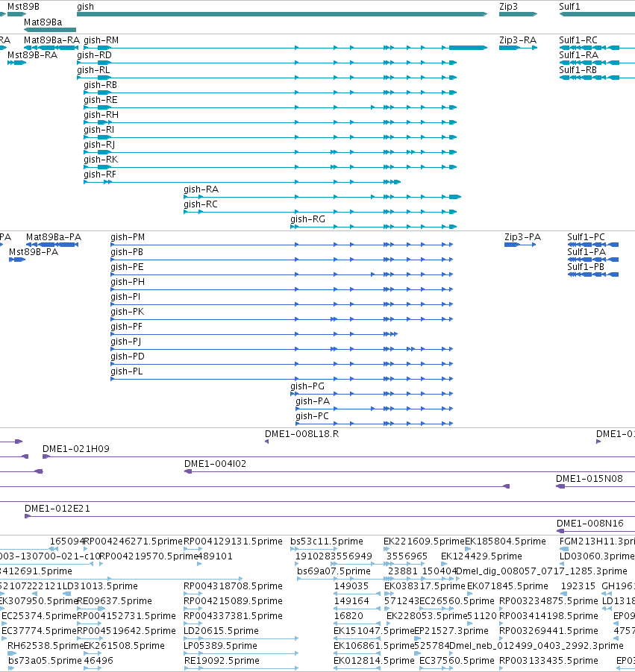Viewport: 635px width, 672px height.
Task: Select the gish-RC transcript label
Action: (x=201, y=204)
